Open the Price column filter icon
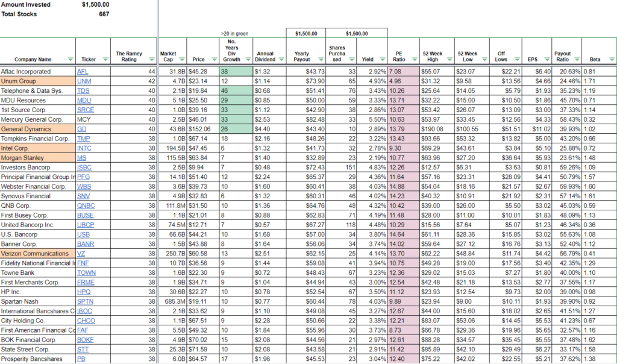The image size is (617, 364). (x=215, y=58)
